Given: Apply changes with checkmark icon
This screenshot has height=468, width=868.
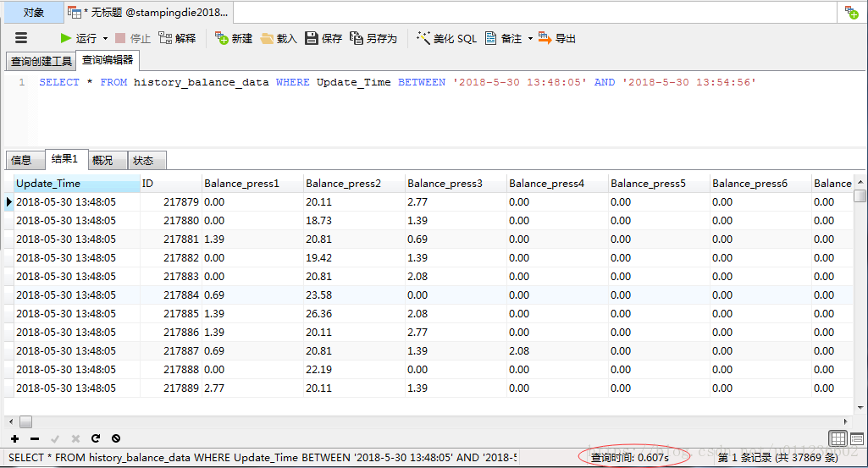Looking at the screenshot, I should (x=55, y=438).
